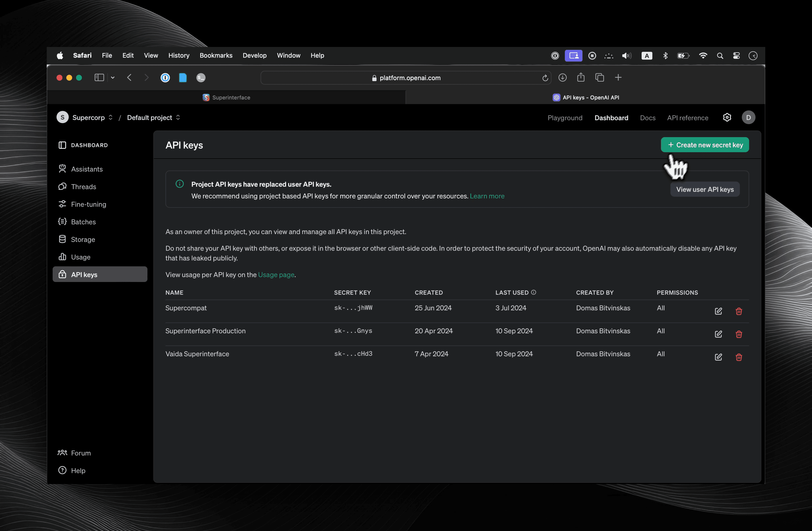Follow the Usage page link

coord(276,275)
